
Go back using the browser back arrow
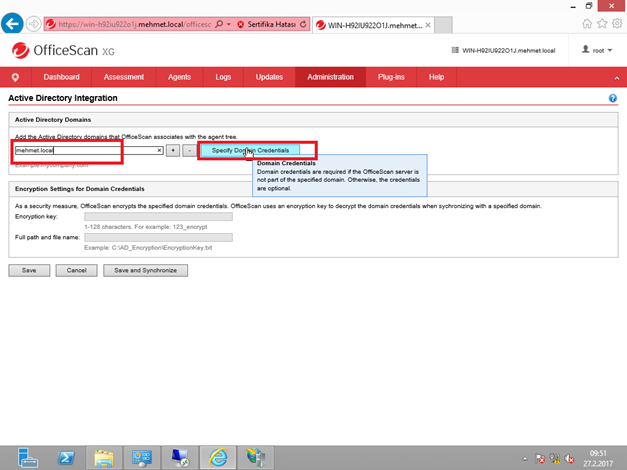click(12, 24)
